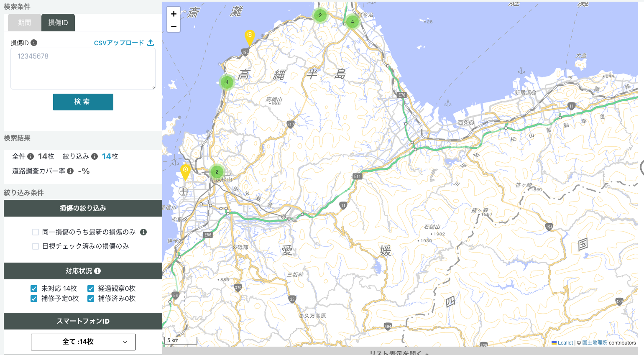Screen dimensions: 644x355
Task: Zoom in on the map
Action: point(174,13)
